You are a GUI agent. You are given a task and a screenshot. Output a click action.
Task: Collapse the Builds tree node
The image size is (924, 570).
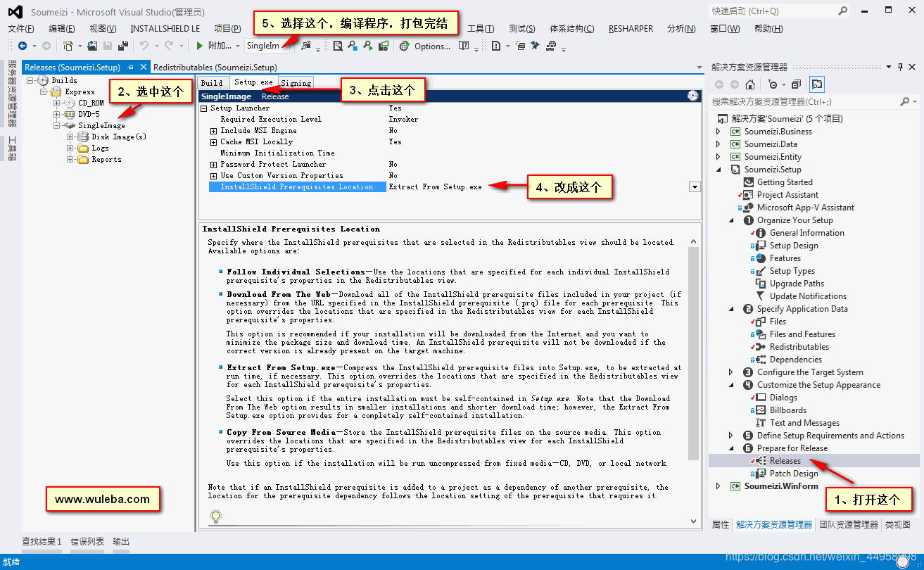[x=30, y=80]
